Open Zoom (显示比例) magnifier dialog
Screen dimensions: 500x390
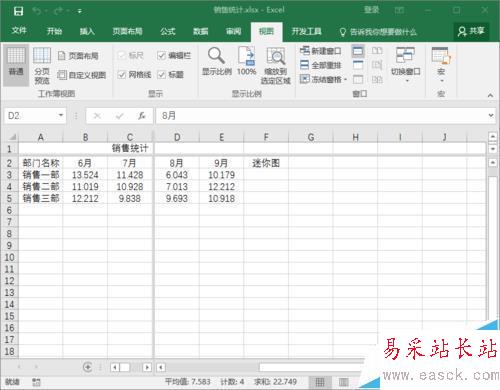tap(217, 62)
